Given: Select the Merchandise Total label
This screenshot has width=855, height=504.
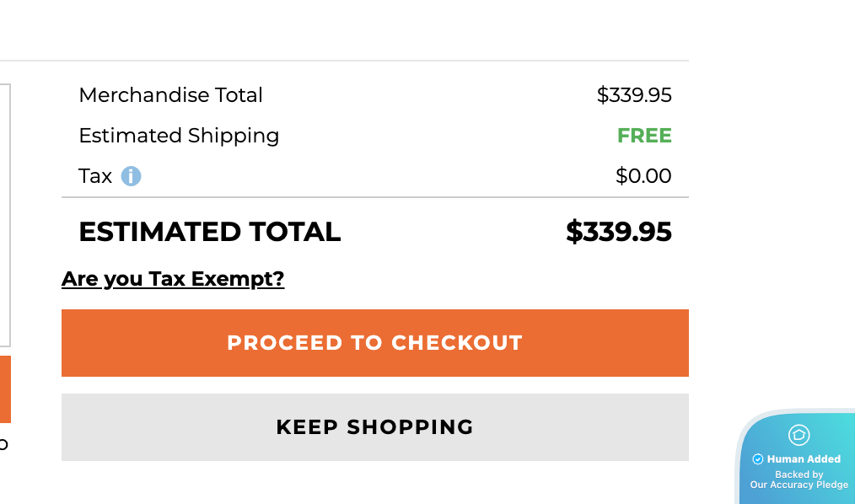Looking at the screenshot, I should 170,95.
